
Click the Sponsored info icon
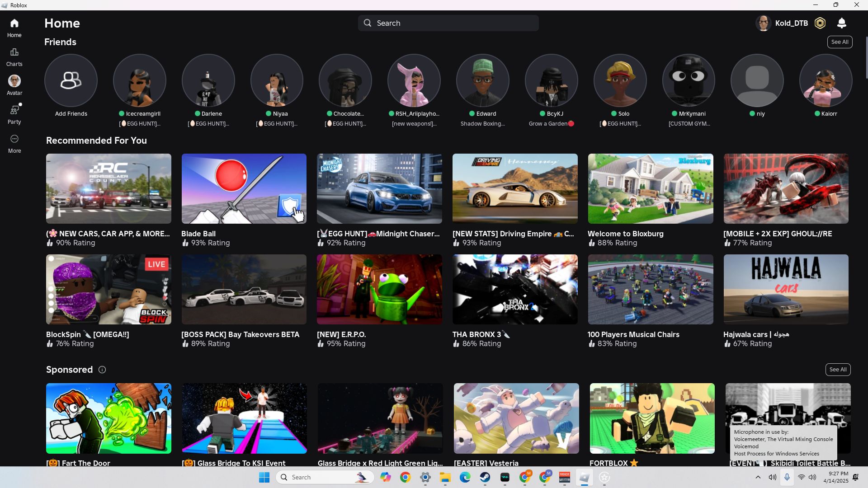[x=102, y=370]
